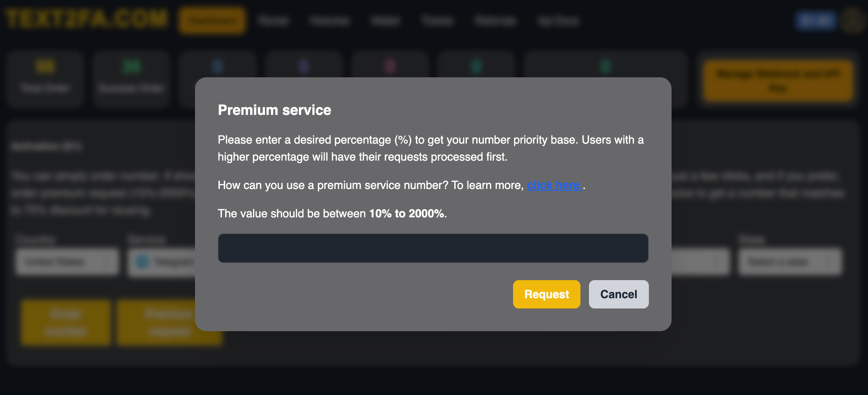This screenshot has width=868, height=395.
Task: Click the yellow Total Orders count icon
Action: [x=45, y=66]
